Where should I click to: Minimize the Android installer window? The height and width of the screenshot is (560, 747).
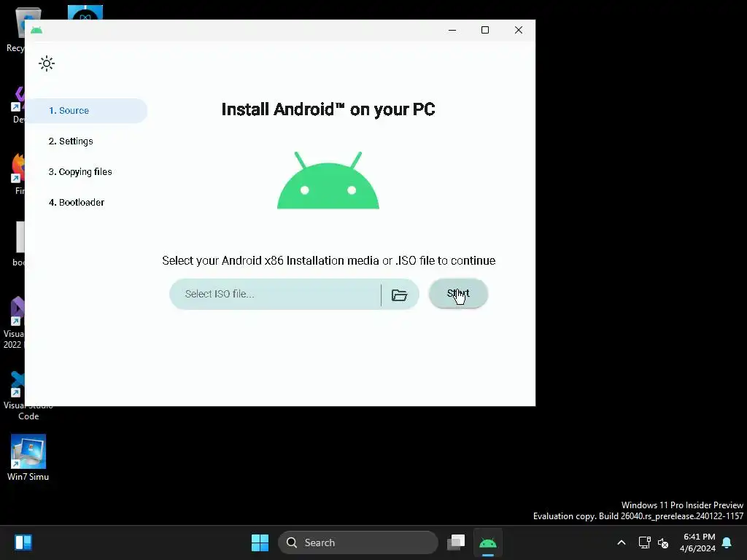pos(452,30)
